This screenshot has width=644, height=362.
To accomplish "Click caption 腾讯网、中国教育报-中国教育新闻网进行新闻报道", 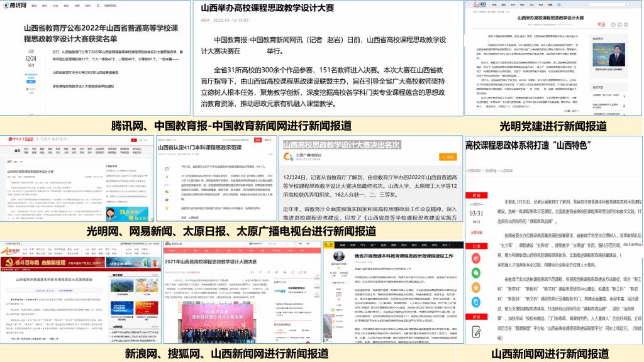I will 231,126.
